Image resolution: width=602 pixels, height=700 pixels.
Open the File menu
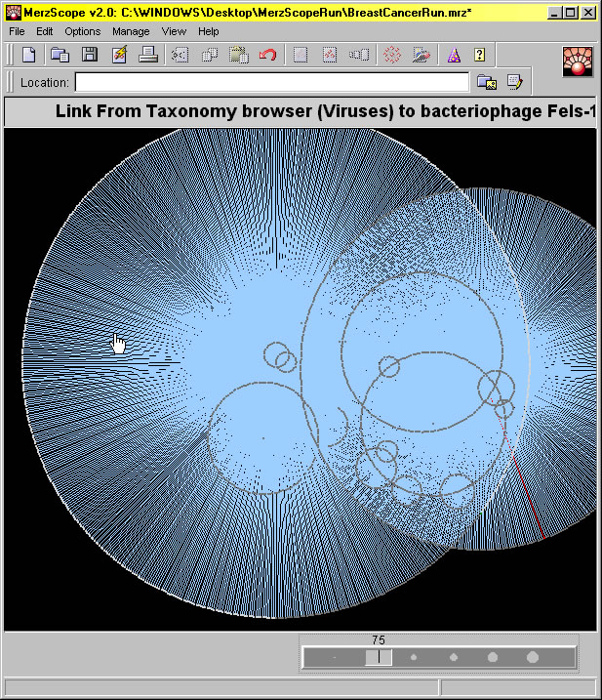18,31
